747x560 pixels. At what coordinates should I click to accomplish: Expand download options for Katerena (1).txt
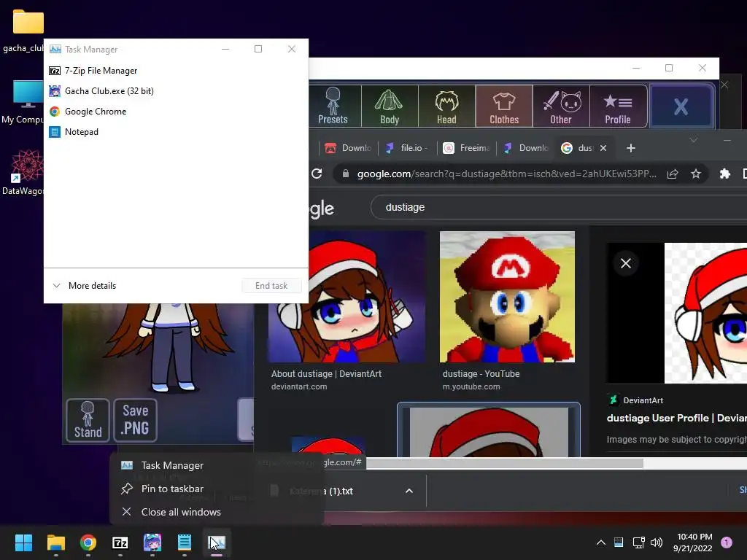409,491
